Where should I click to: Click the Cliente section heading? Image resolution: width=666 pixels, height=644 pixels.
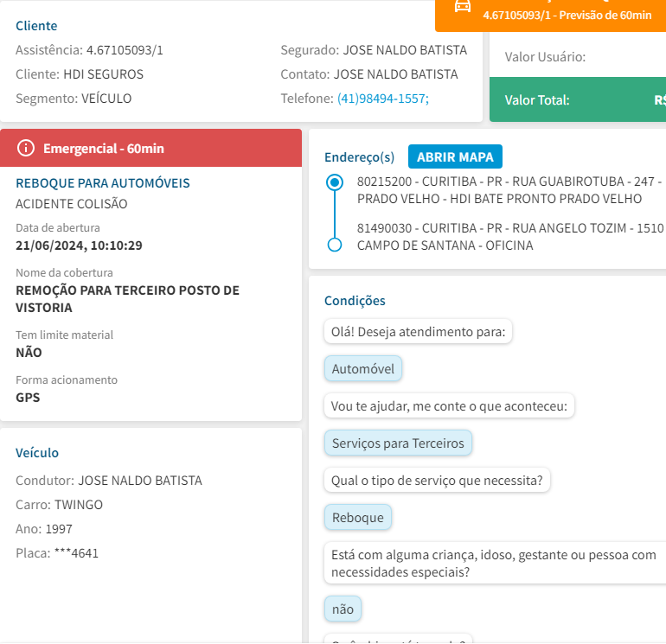click(x=36, y=26)
